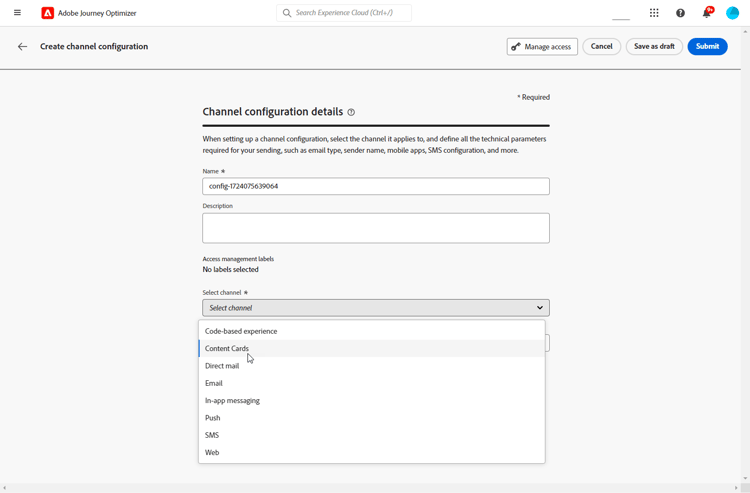Click the help icon beside Channel configuration details
750x493 pixels.
click(x=351, y=113)
